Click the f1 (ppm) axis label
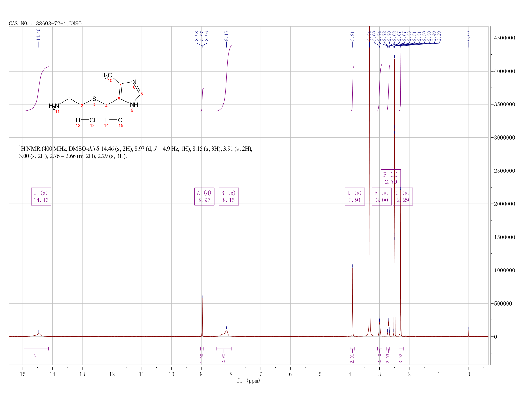Image resolution: width=532 pixels, height=411 pixels. (x=249, y=381)
